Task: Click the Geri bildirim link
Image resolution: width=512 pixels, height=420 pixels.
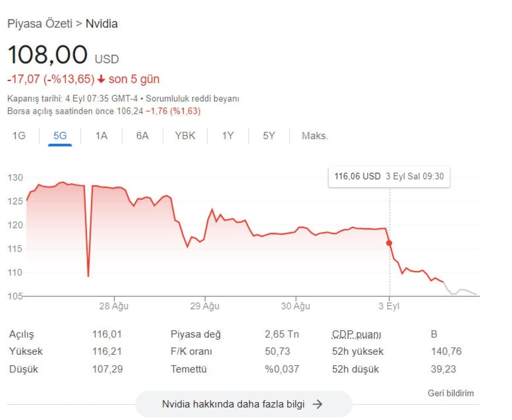Action: pos(451,393)
